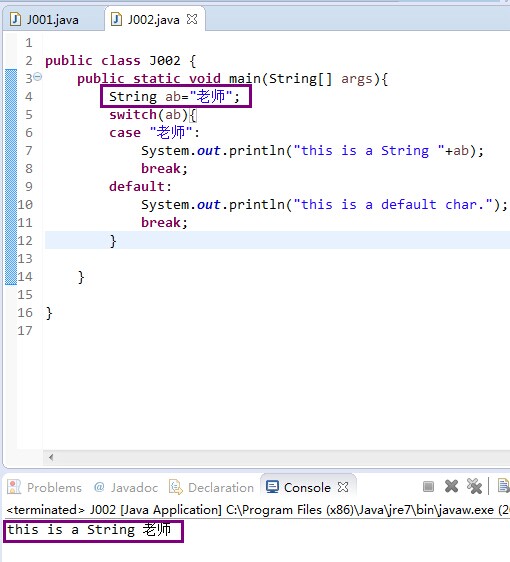Collapse the main method fold marker
The height and width of the screenshot is (562, 510).
pyautogui.click(x=38, y=76)
